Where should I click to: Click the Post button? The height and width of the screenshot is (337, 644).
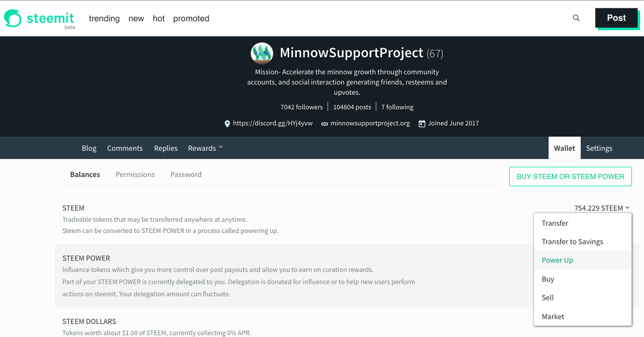click(616, 18)
